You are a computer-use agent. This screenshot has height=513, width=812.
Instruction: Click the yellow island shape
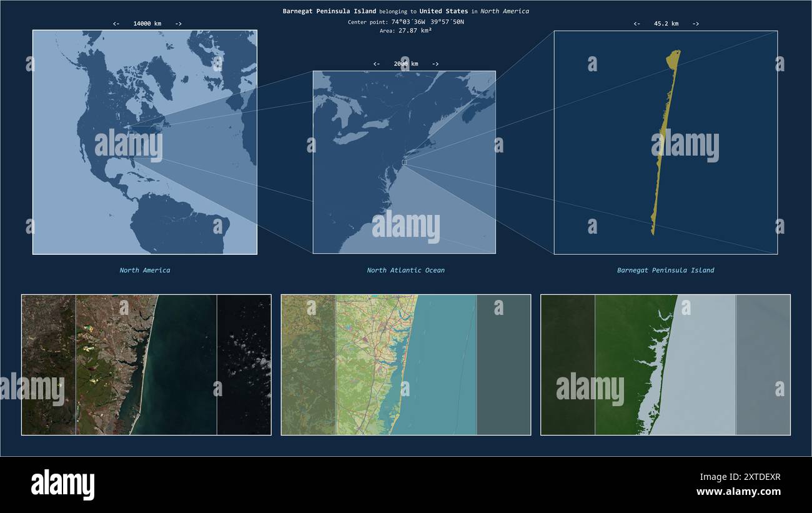(665, 142)
